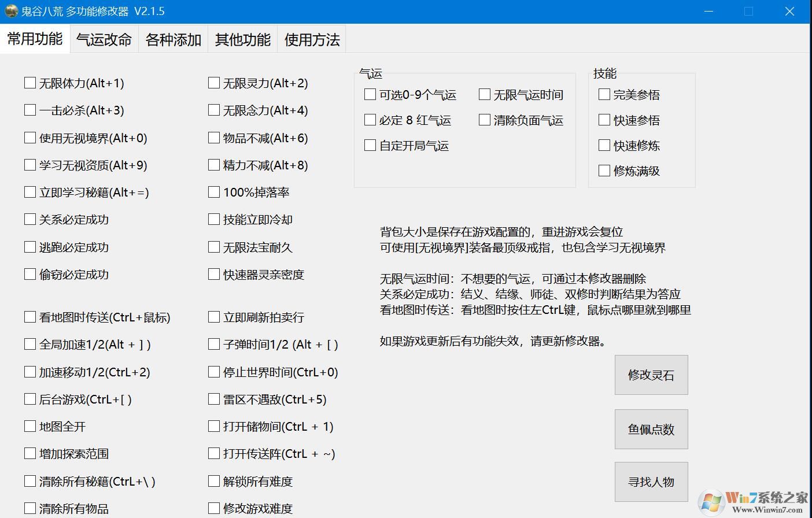Open the 其他功能 tab
The image size is (812, 518).
[x=242, y=39]
